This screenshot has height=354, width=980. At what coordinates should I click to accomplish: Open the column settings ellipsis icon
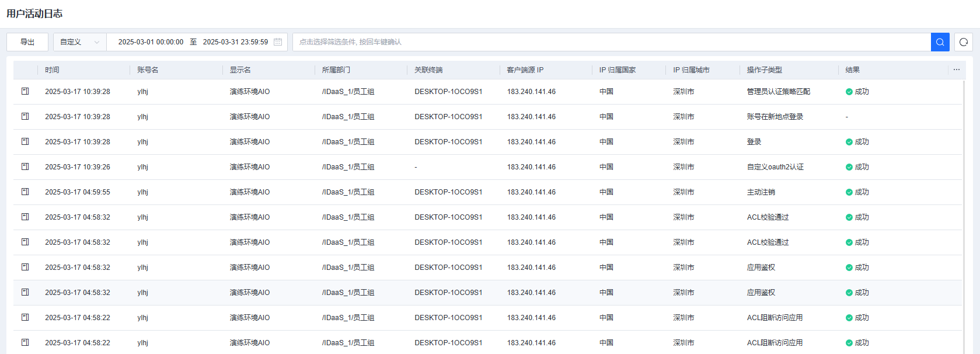coord(956,70)
